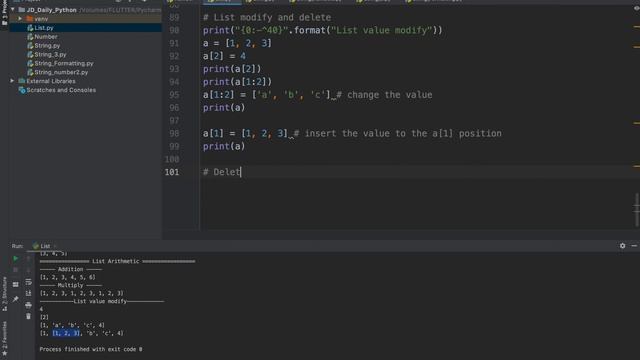Click 'List Arithmetic' header in console
640x360 pixels.
pyautogui.click(x=116, y=261)
